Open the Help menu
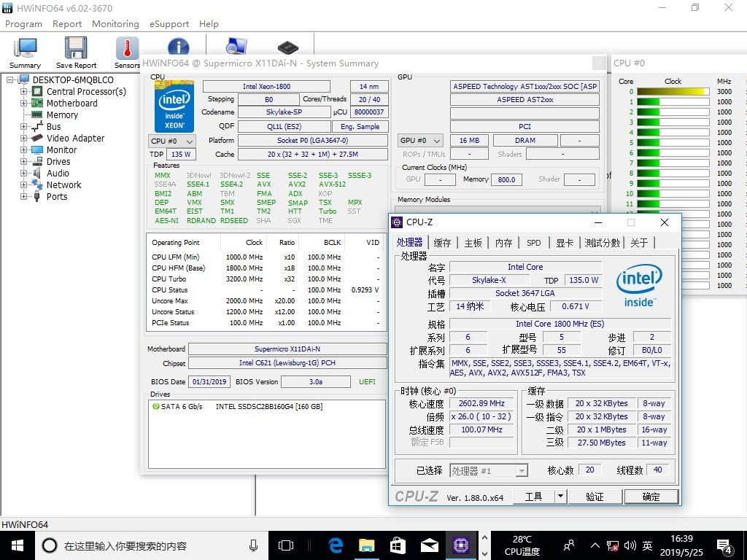The height and width of the screenshot is (560, 747). click(209, 24)
